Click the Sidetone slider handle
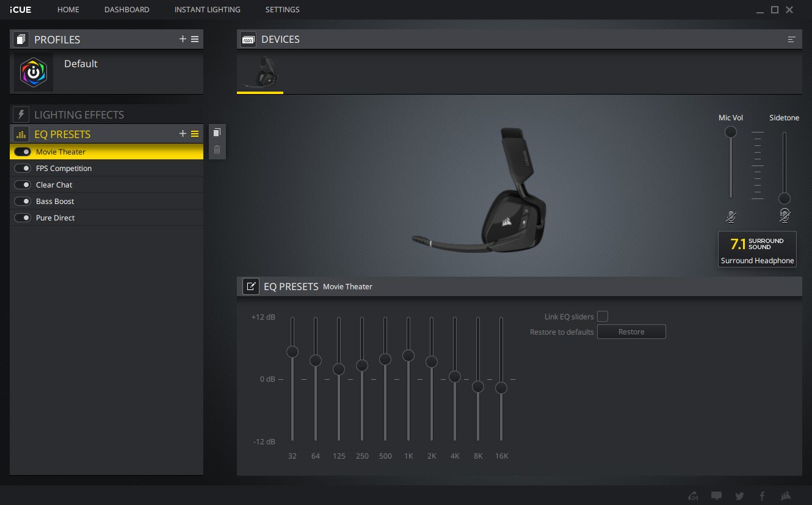Screen dimensions: 812x505 pos(785,198)
